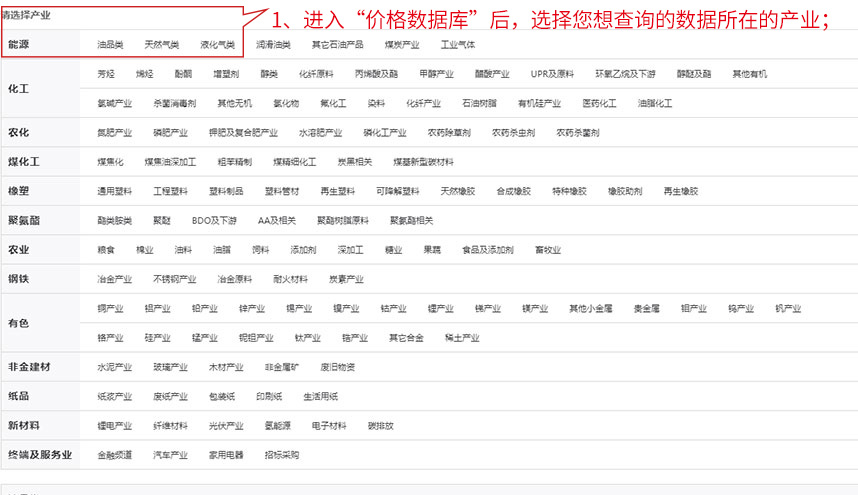Click the 液化气类 link
Screen dimensions: 858x495
tap(217, 45)
